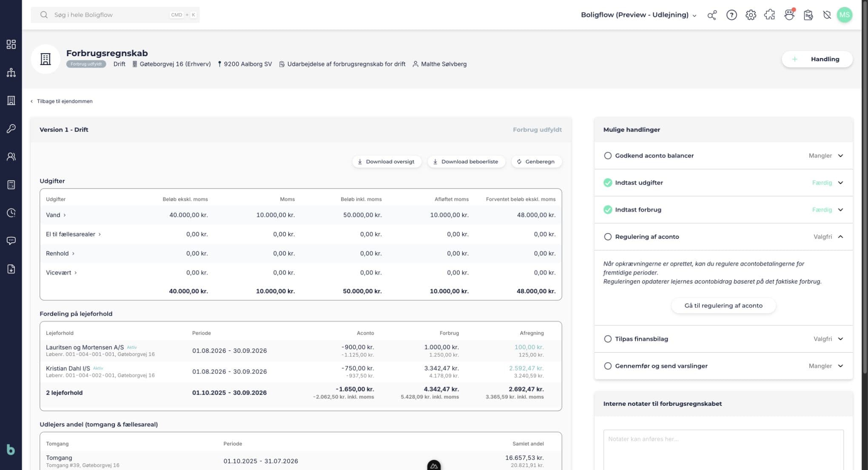Open the puzzle piece integrations icon
The height and width of the screenshot is (470, 868).
coord(770,15)
